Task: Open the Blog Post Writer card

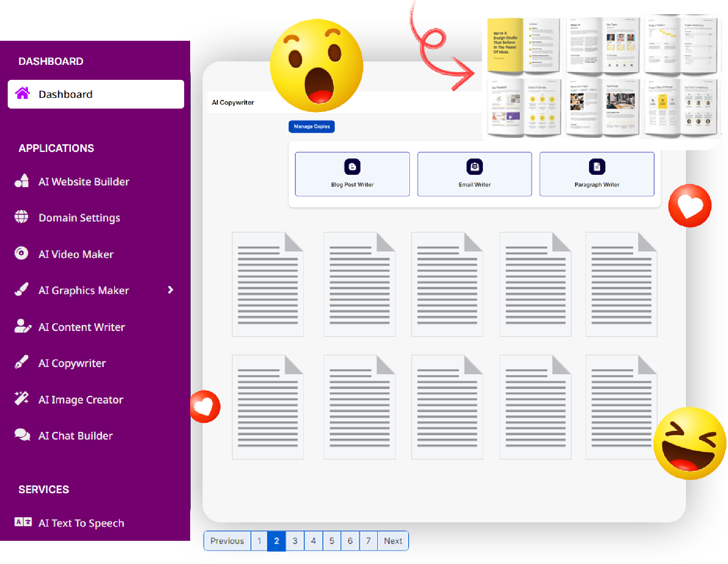Action: tap(352, 174)
